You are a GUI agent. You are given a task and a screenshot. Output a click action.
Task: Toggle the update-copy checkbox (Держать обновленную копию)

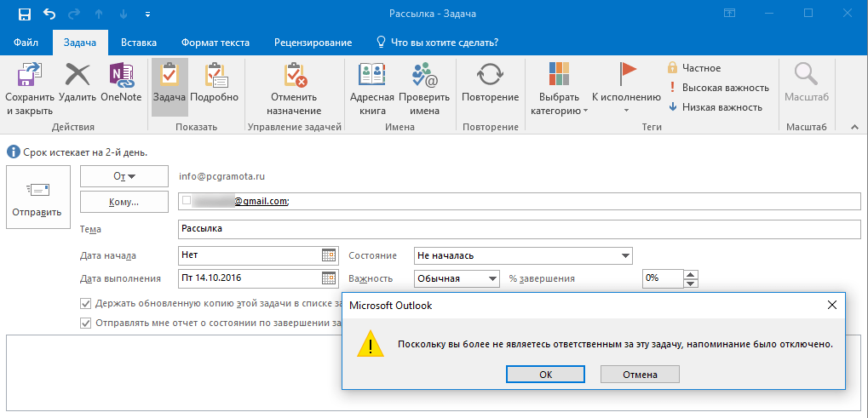(x=86, y=303)
